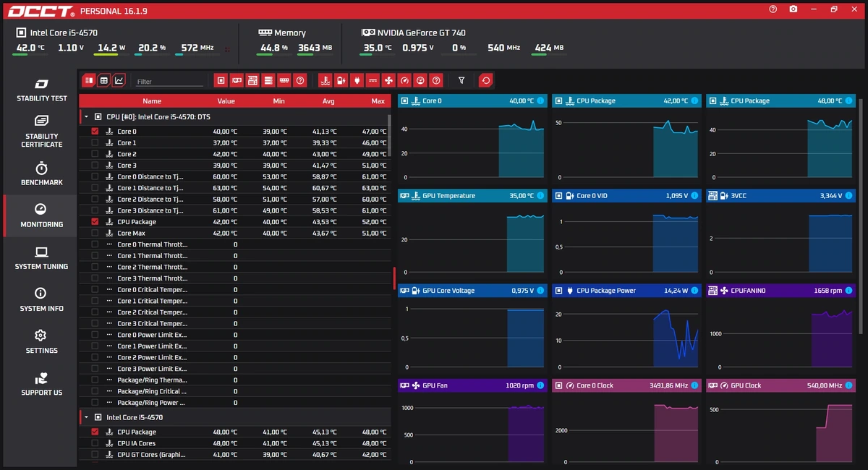Open help from the title bar question mark
The width and height of the screenshot is (868, 470).
click(x=773, y=9)
